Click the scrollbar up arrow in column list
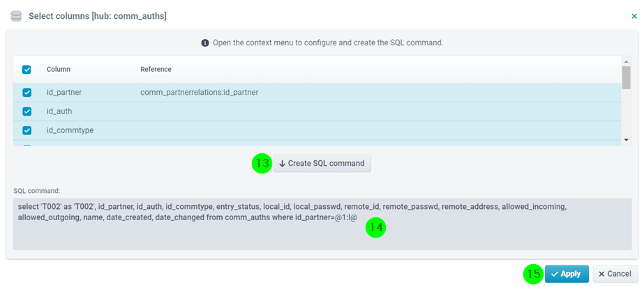Image resolution: width=644 pixels, height=287 pixels. click(x=627, y=61)
